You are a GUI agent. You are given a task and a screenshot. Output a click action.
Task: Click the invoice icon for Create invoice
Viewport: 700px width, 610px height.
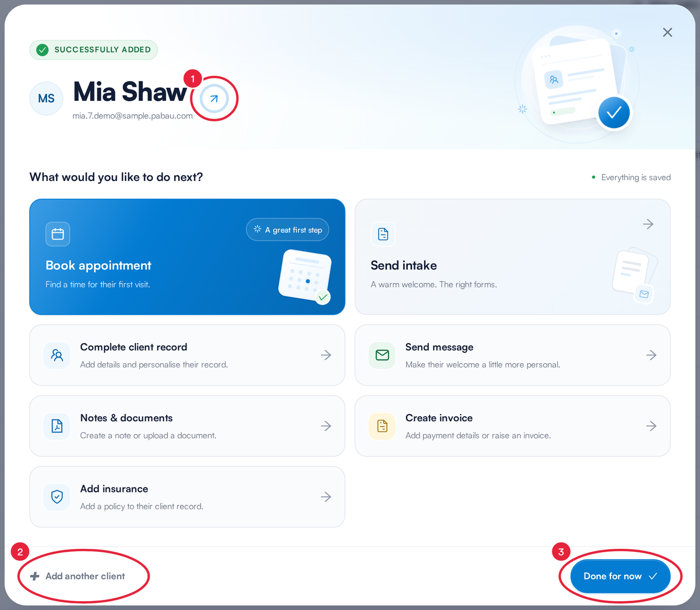pyautogui.click(x=382, y=426)
